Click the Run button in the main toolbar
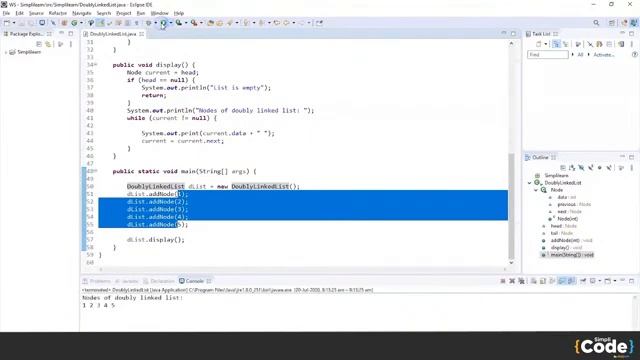This screenshot has height=360, width=640. [x=163, y=23]
